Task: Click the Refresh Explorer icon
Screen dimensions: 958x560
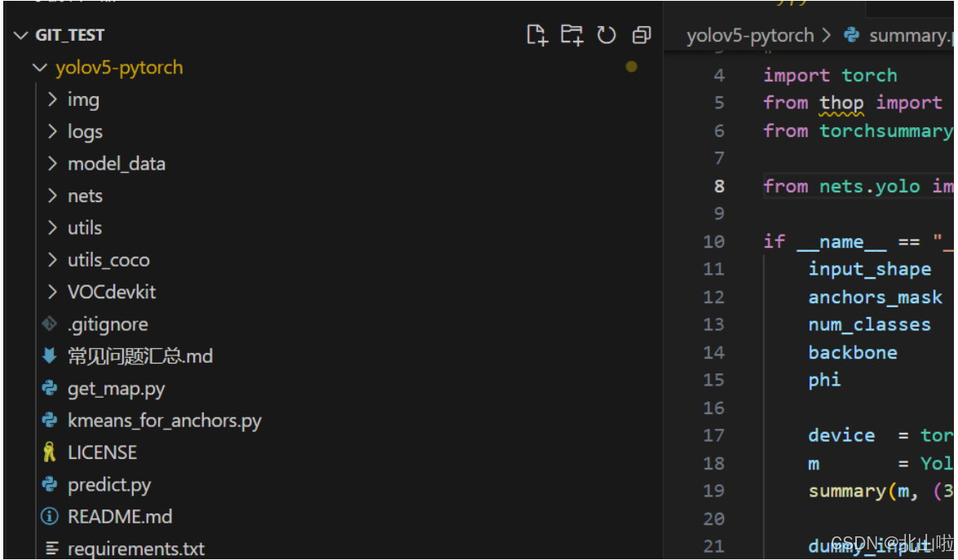Action: [607, 36]
